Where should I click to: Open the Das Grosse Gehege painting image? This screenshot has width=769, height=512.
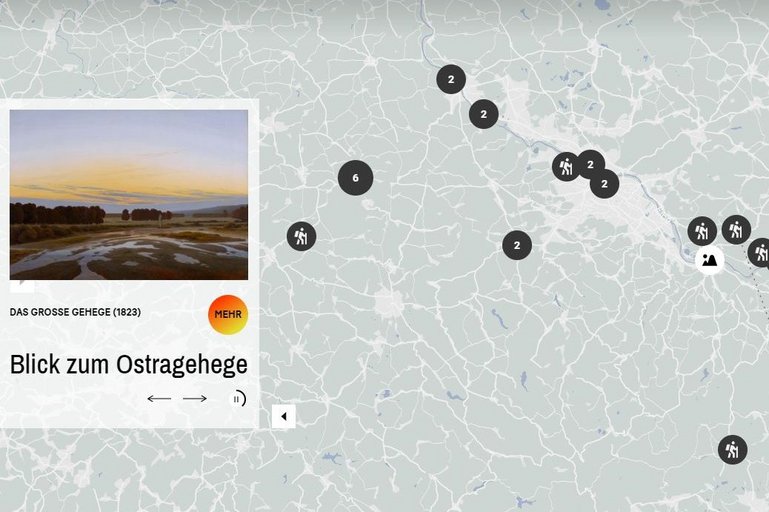click(128, 195)
